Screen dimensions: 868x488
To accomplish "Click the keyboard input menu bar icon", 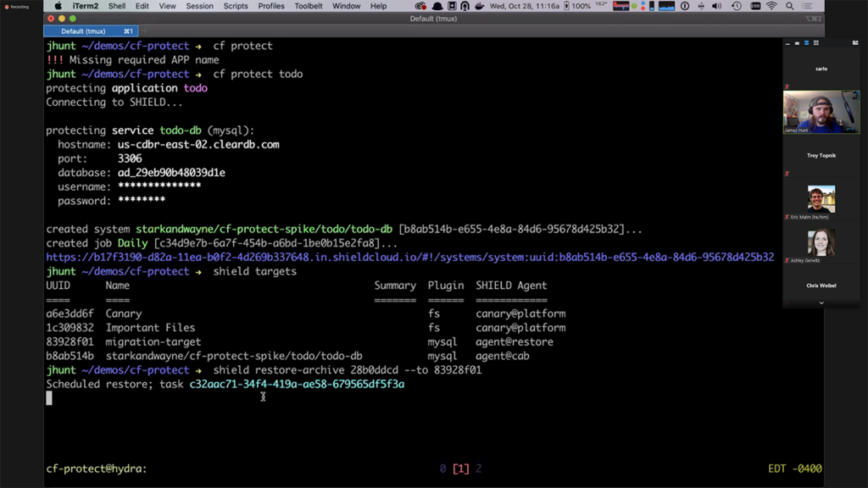I will coord(755,6).
